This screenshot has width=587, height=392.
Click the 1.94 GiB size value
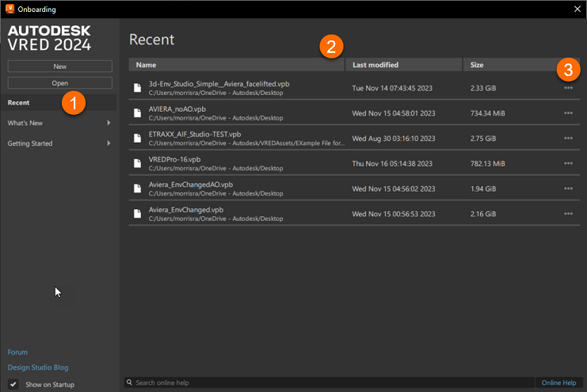[x=483, y=188]
